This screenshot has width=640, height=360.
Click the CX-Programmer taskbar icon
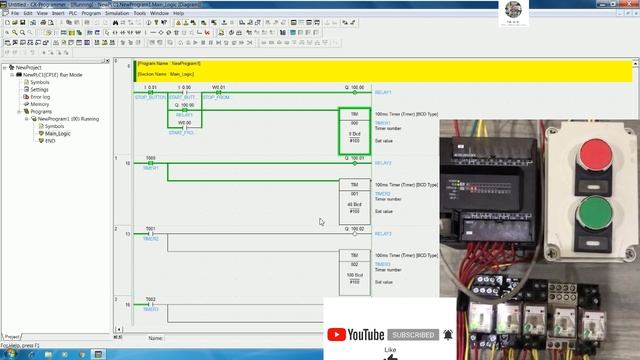tap(98, 354)
